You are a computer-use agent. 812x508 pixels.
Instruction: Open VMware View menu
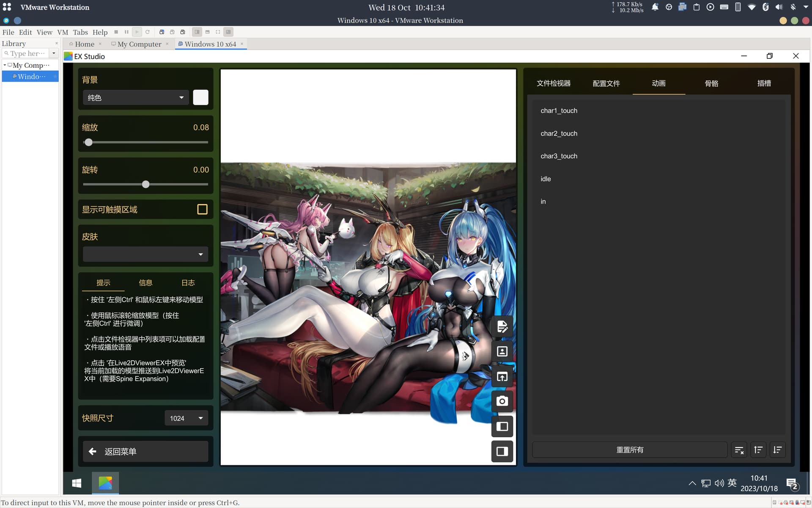44,32
